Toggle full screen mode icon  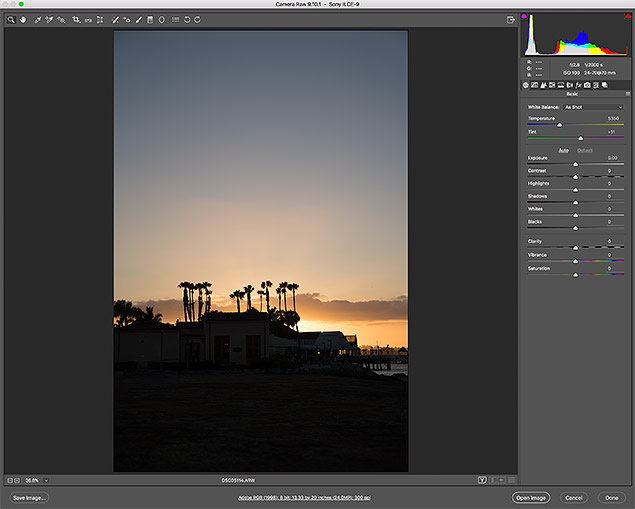coord(511,19)
